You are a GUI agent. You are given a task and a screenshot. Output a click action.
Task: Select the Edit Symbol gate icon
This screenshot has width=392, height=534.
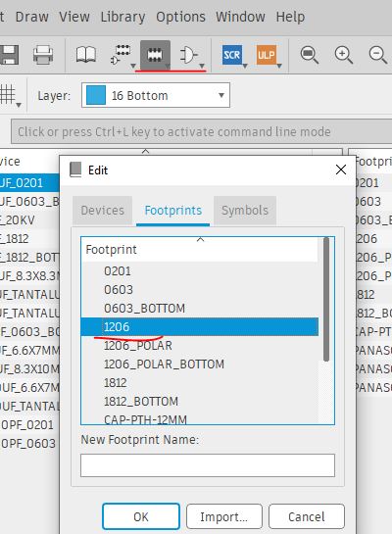point(189,55)
